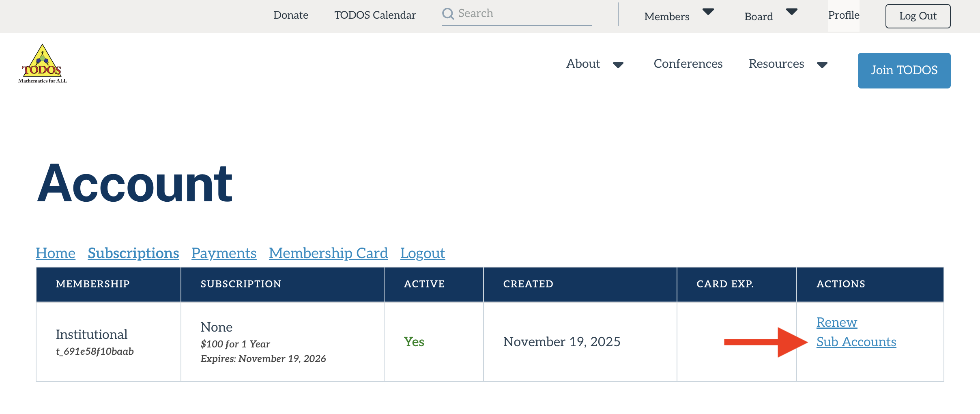Screen dimensions: 980x414
Task: Select the Conferences navigation item
Action: click(x=688, y=64)
